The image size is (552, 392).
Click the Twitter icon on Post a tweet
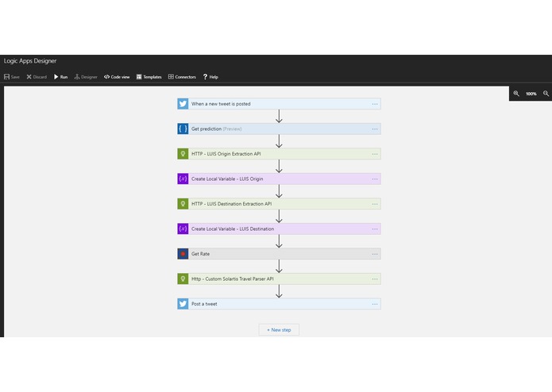tap(183, 304)
